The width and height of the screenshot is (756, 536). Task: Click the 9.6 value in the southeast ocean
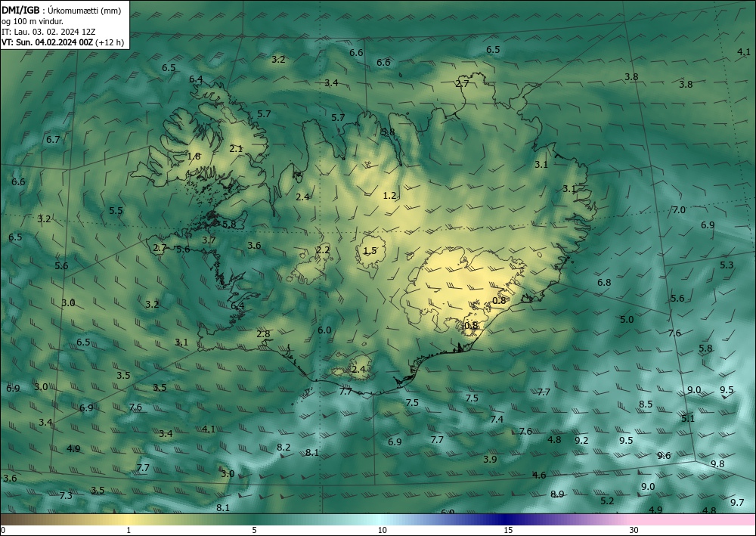click(x=664, y=456)
